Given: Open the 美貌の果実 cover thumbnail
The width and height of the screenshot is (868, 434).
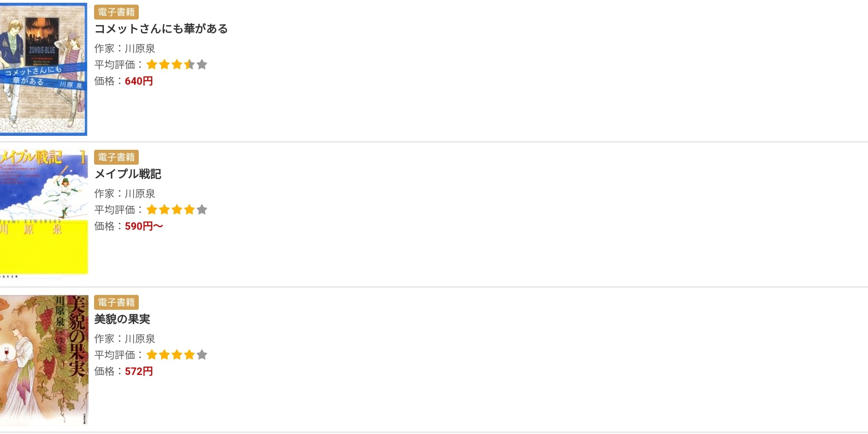Looking at the screenshot, I should (44, 360).
